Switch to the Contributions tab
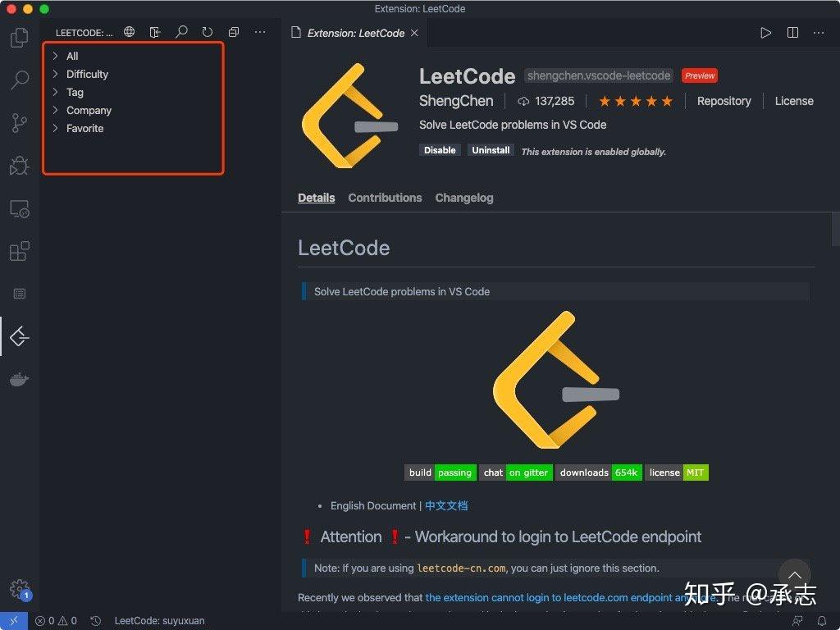Screen dimensions: 840x630 click(385, 198)
